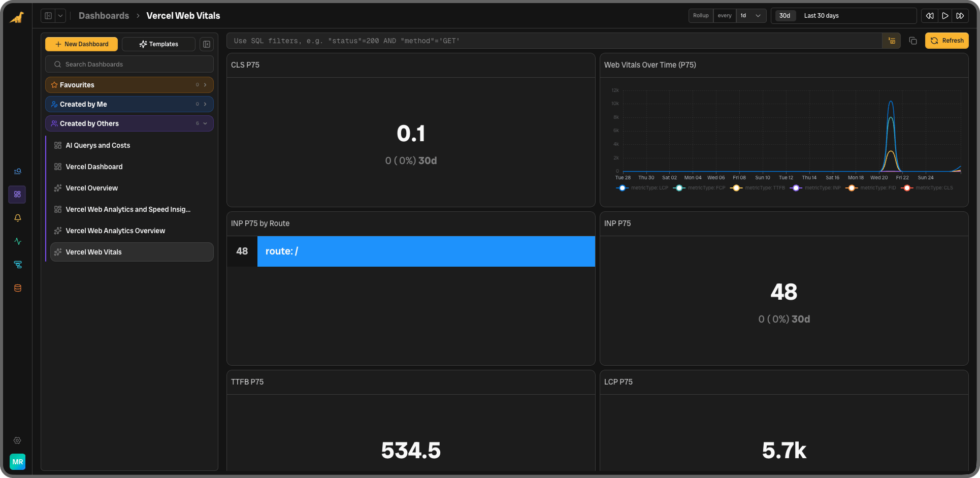Open the database icon in left rail
The height and width of the screenshot is (478, 980).
pos(17,288)
